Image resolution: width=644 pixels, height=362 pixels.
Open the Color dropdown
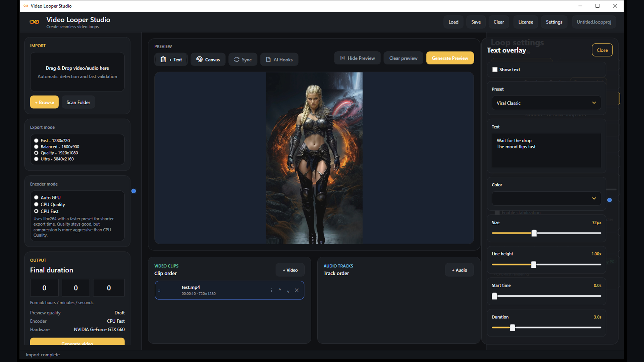546,198
